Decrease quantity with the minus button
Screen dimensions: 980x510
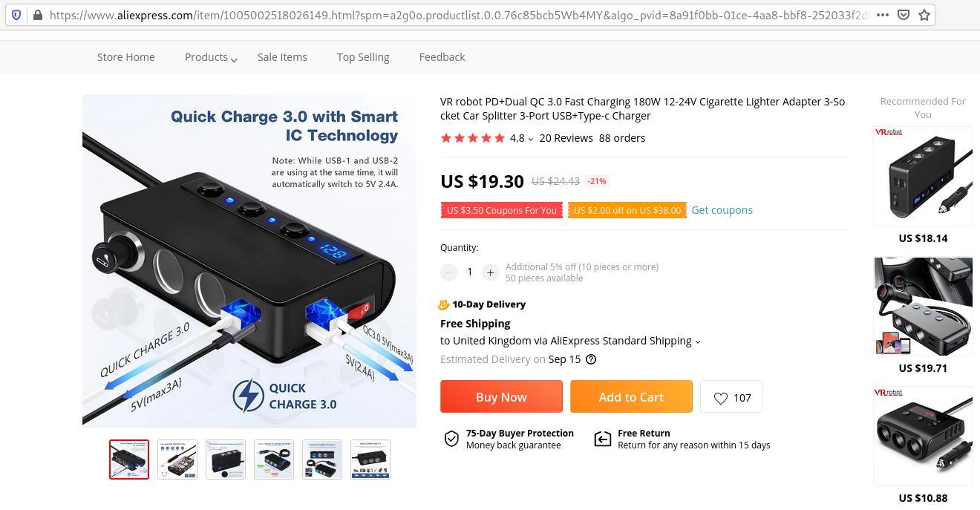pos(448,272)
